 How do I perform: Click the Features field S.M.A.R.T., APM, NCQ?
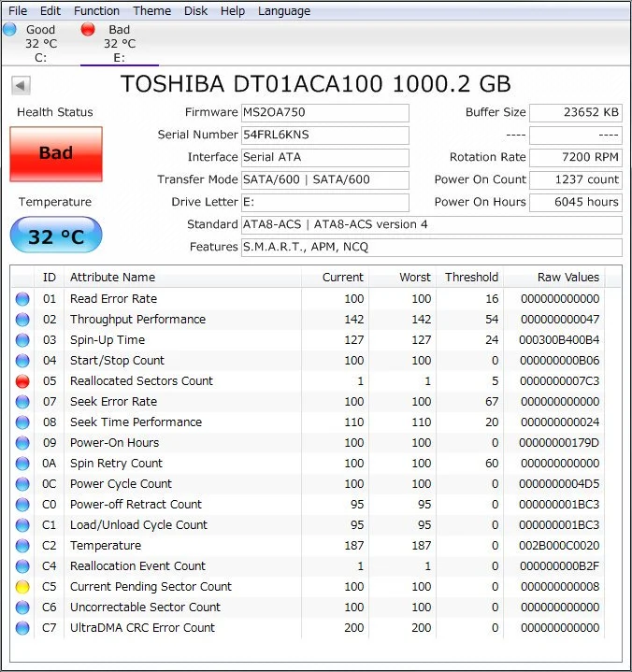coord(432,247)
